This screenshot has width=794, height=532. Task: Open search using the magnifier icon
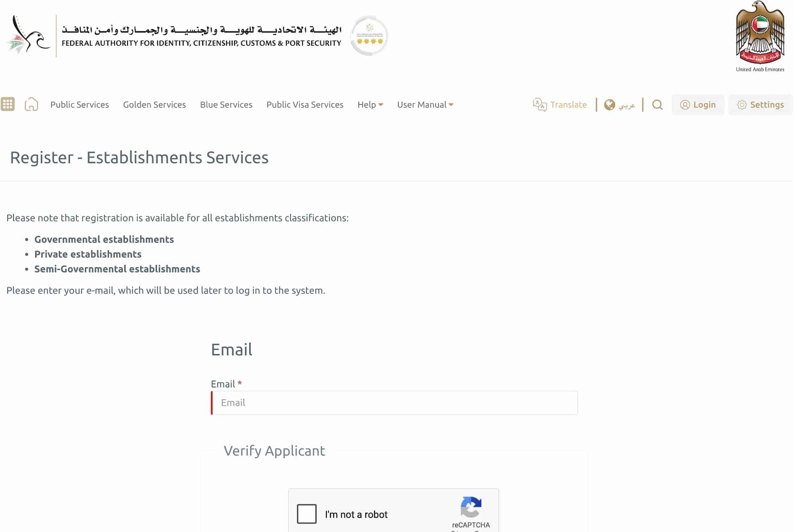click(x=657, y=105)
